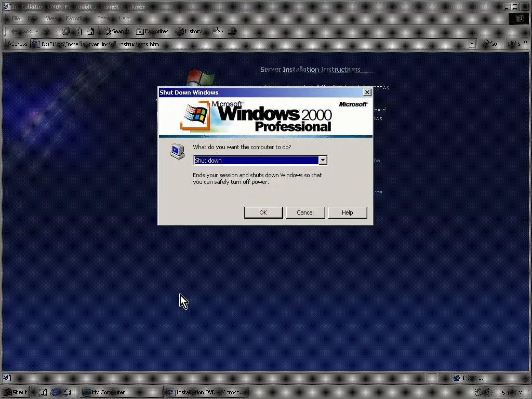
Task: Click the Mail icon in IE toolbar
Action: pos(216,31)
